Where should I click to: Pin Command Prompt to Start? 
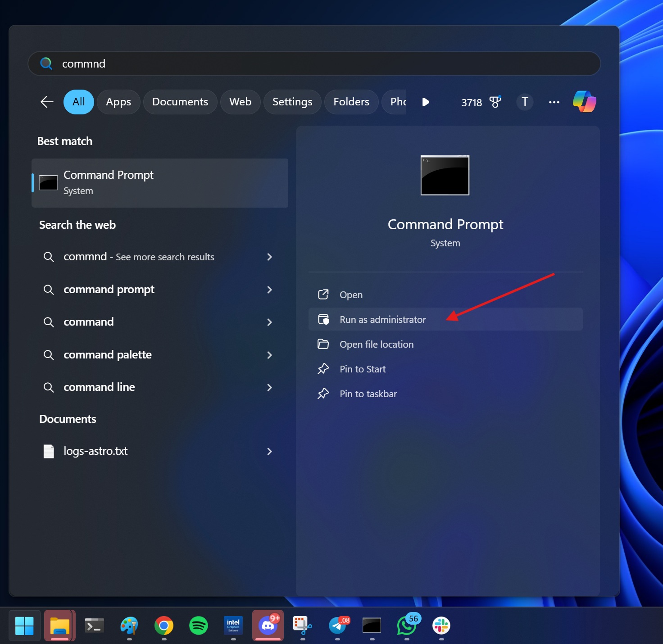click(363, 369)
